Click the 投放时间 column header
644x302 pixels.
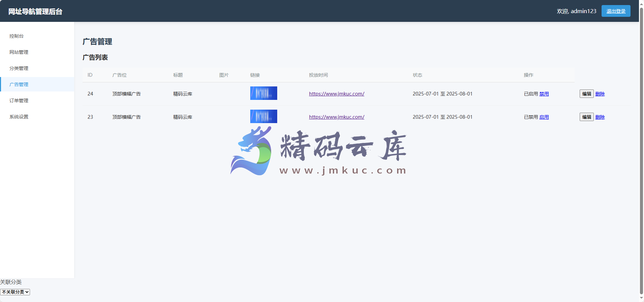[318, 75]
